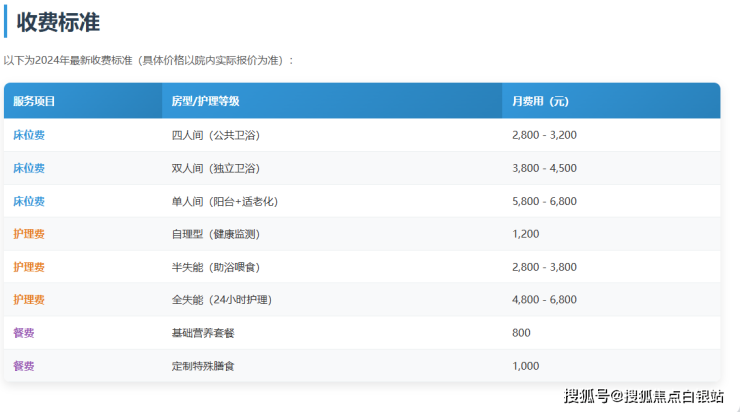Click the 双人间（独立卫浴） cell

(215, 168)
